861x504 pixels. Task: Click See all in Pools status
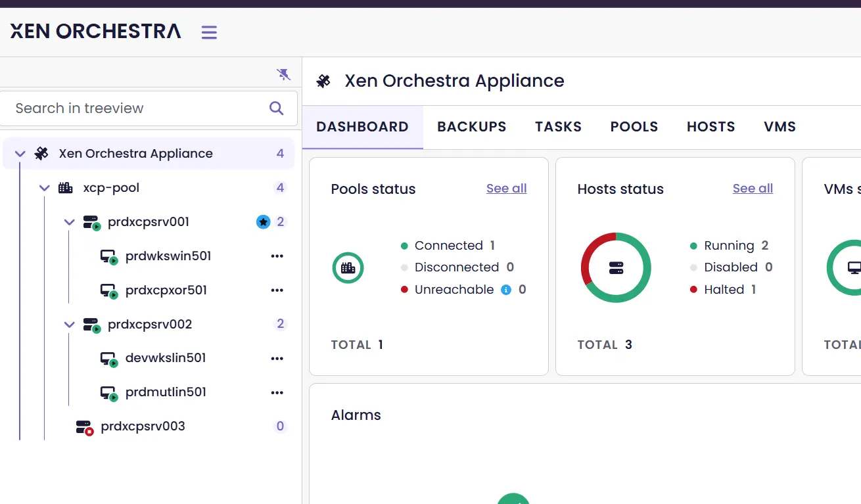tap(506, 189)
